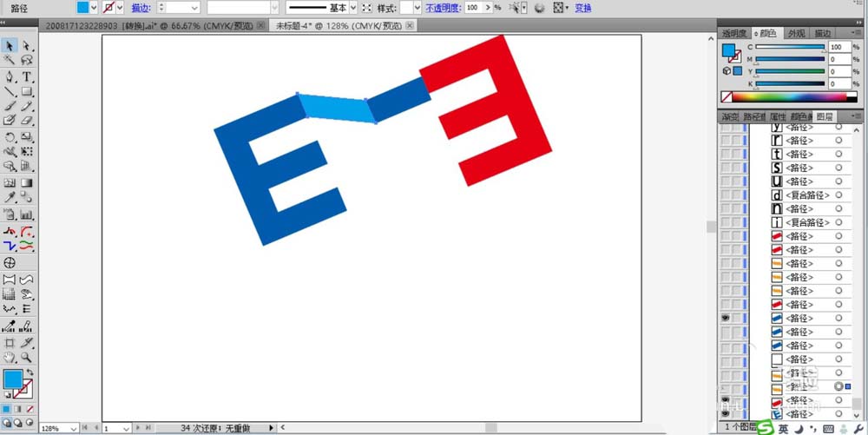
Task: Select the Magic Wand tool
Action: point(10,60)
